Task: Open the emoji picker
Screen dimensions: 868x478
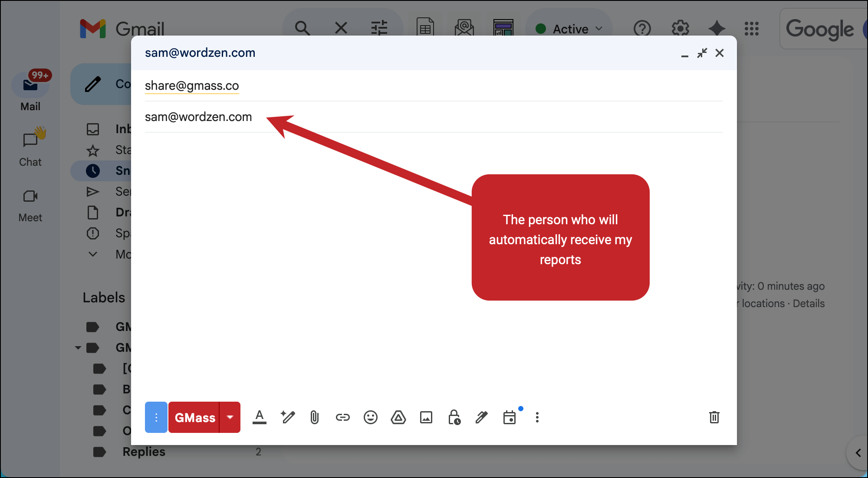Action: tap(370, 418)
